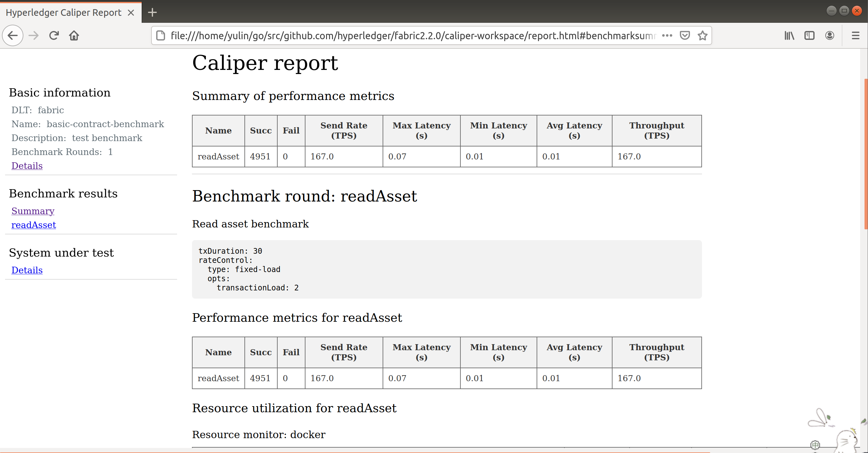Open a new browser tab
The width and height of the screenshot is (868, 453).
click(152, 12)
